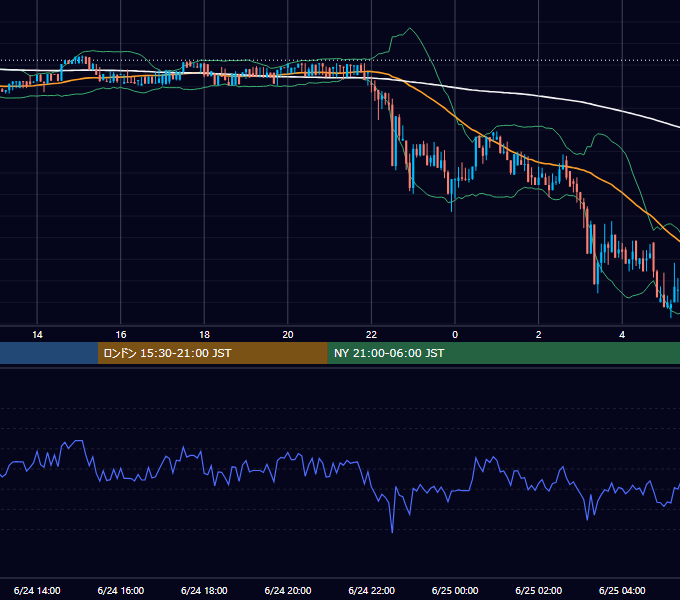Click the 18 hour axis label

(204, 335)
